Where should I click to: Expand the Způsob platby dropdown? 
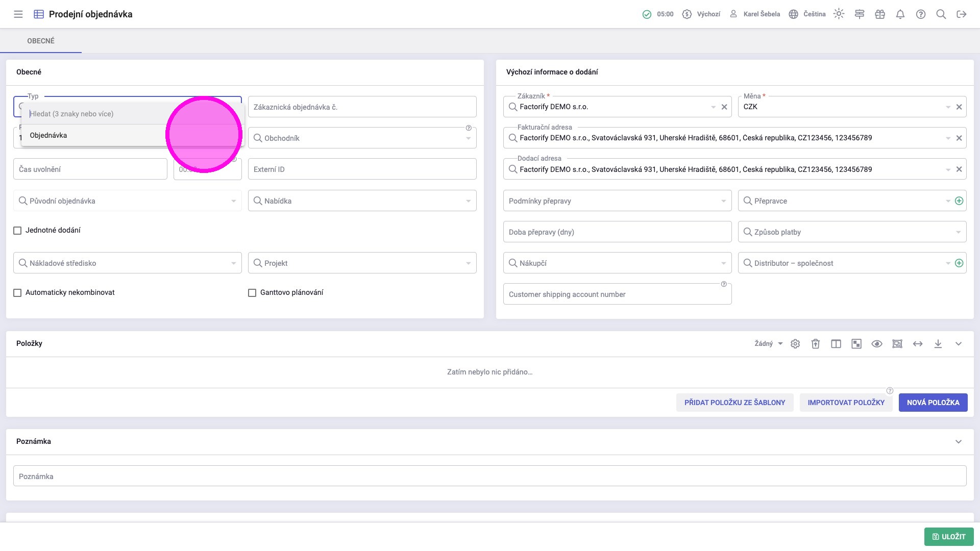(958, 233)
